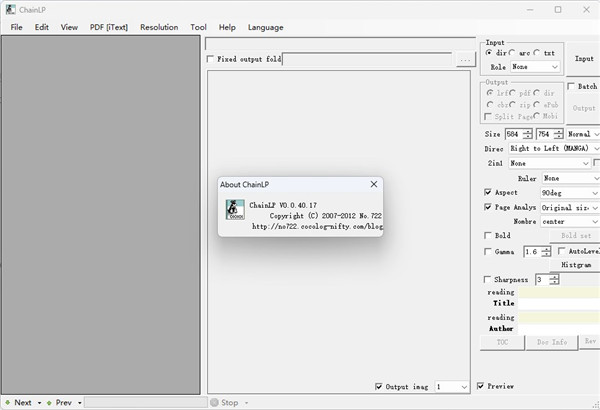
Task: Open the Normal size preset dropdown
Action: coord(583,134)
